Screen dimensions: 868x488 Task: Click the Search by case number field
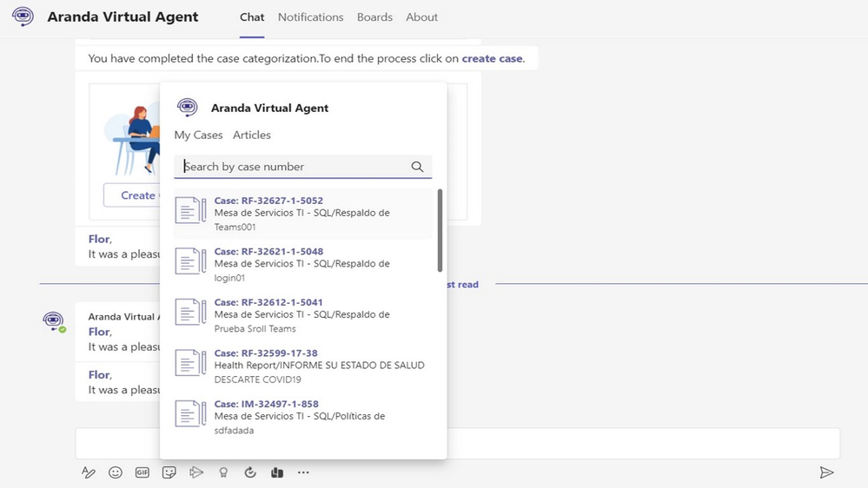pyautogui.click(x=303, y=167)
